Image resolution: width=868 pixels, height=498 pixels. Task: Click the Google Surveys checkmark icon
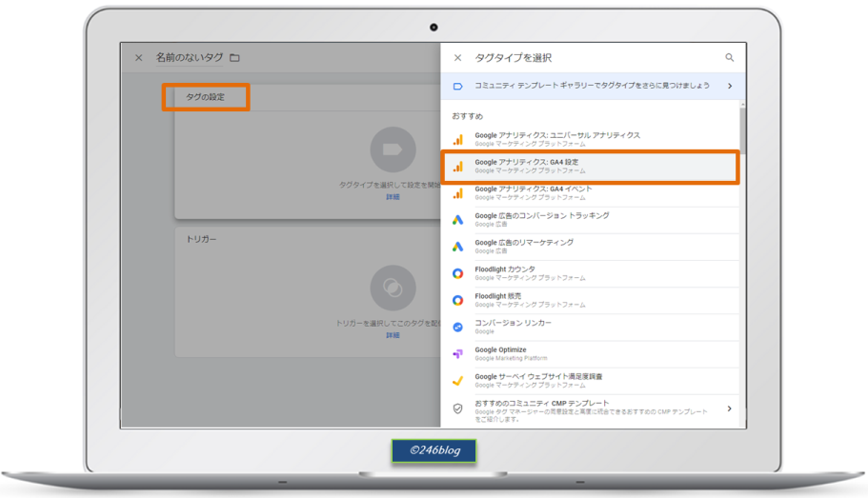457,381
